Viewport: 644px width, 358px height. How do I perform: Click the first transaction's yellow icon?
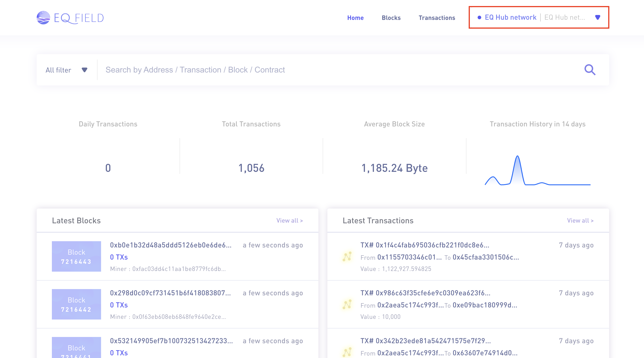point(347,256)
